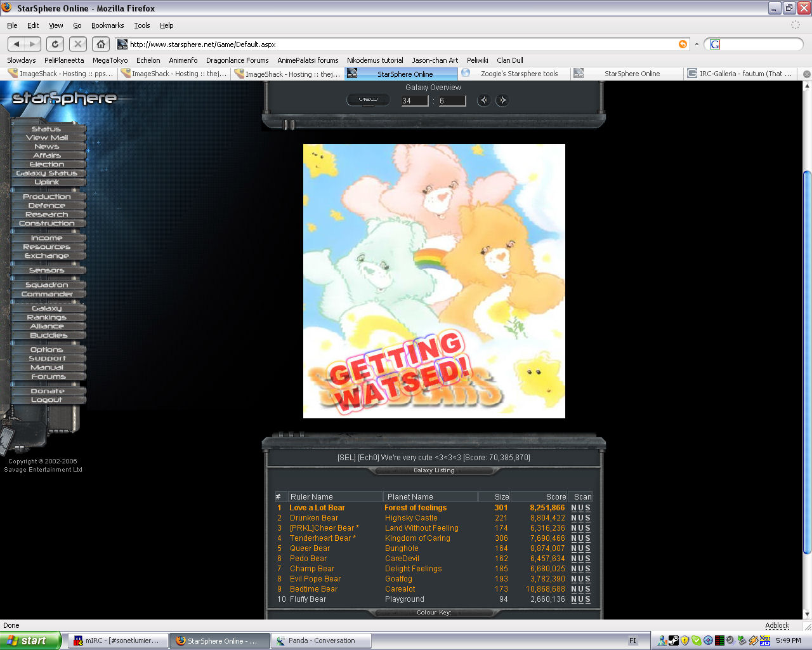Switch to the rightmost StarSphere Online tab
The width and height of the screenshot is (812, 650).
coord(627,74)
